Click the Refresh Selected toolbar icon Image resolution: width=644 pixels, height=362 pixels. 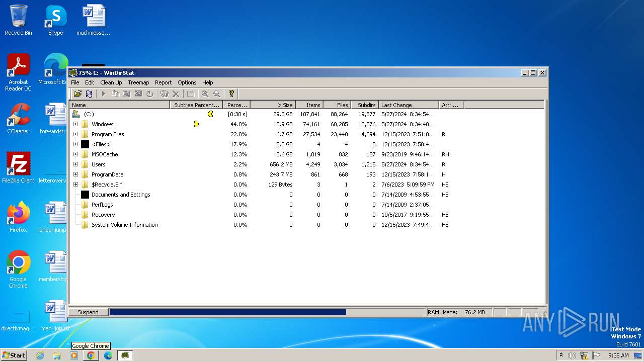point(150,94)
